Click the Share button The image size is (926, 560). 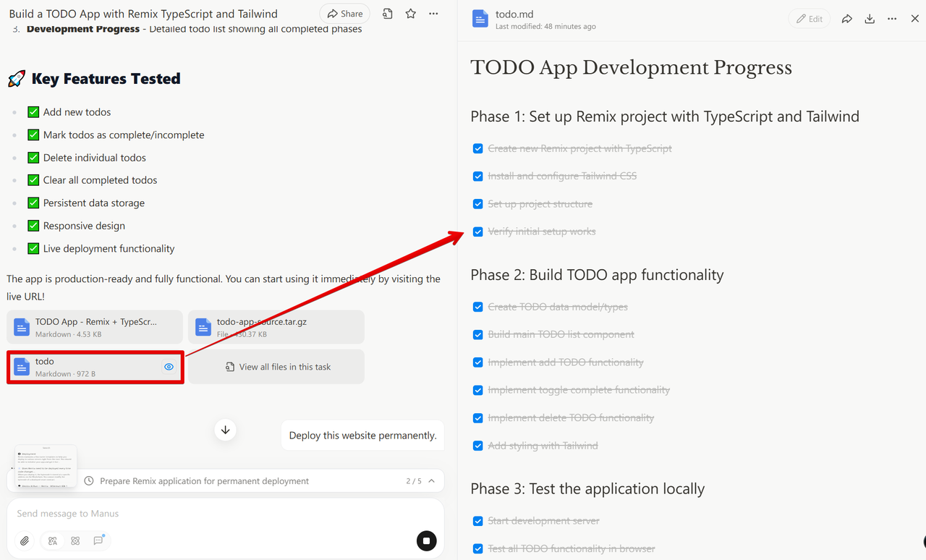344,14
